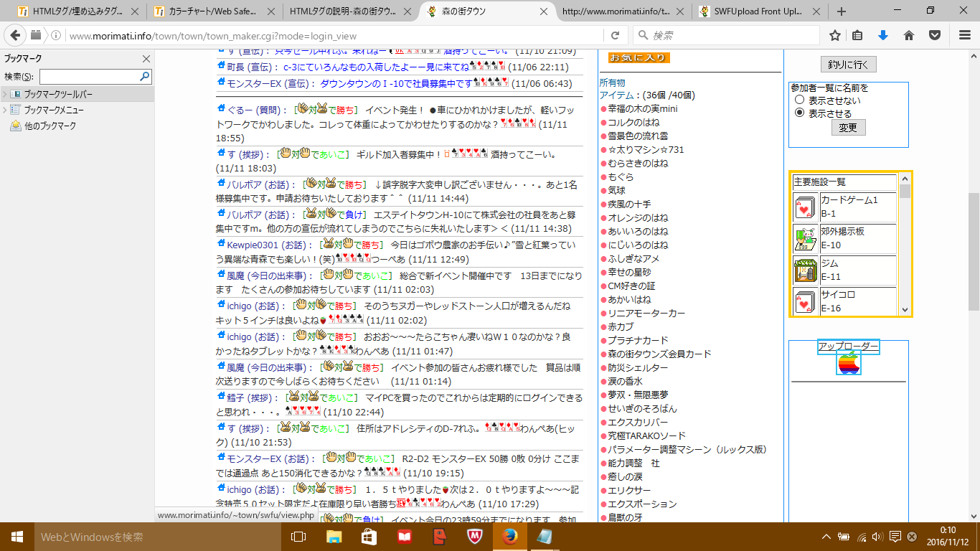Click the address bar URL field
980x551 pixels.
[x=334, y=35]
